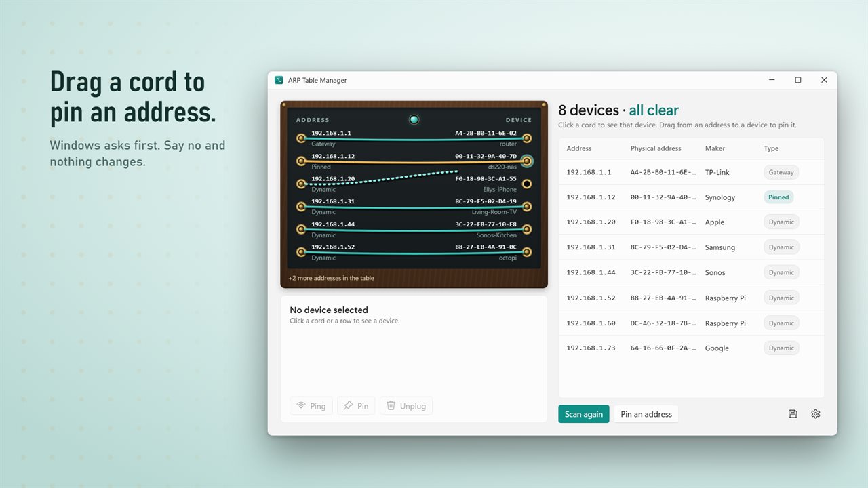
Task: Sort by the Physical address column header
Action: point(656,148)
